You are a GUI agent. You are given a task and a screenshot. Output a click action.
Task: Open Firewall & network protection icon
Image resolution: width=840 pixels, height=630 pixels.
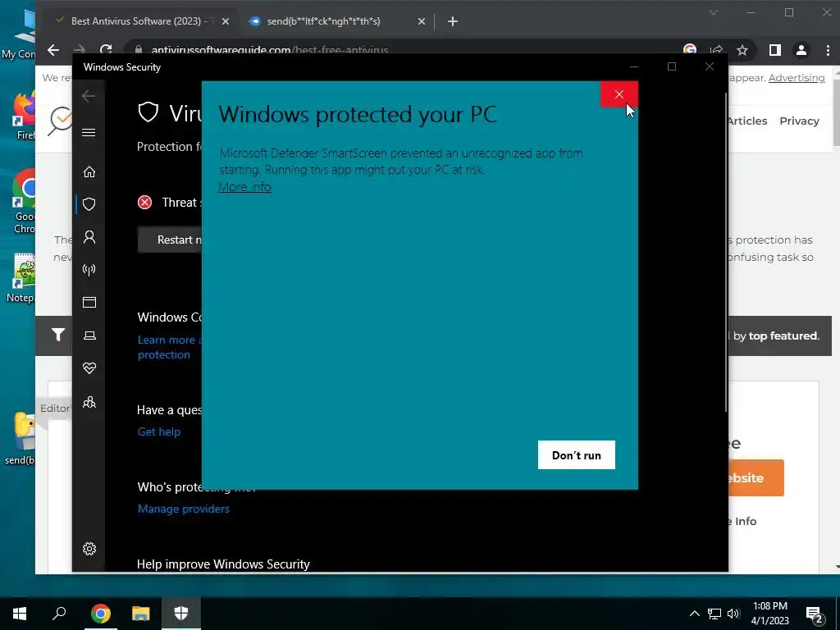pos(89,269)
